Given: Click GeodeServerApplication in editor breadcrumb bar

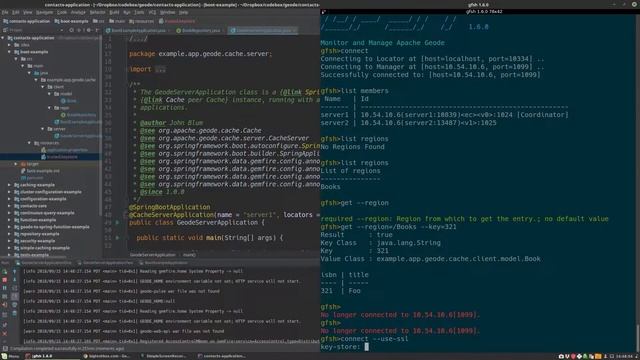Looking at the screenshot, I should [x=152, y=255].
